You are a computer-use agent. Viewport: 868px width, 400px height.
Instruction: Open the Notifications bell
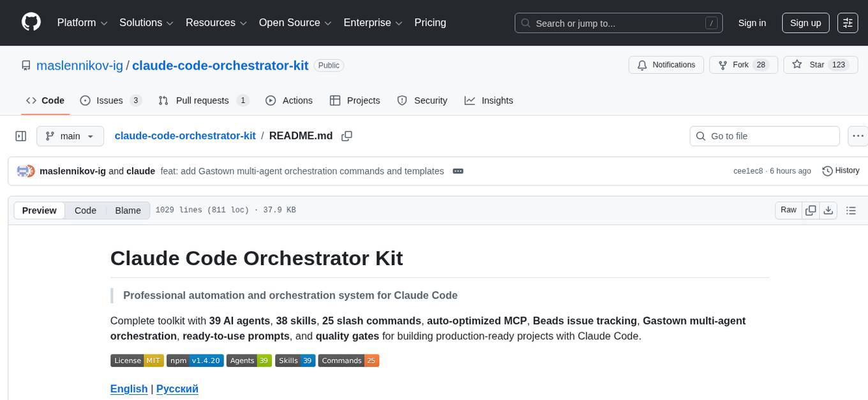click(x=666, y=65)
